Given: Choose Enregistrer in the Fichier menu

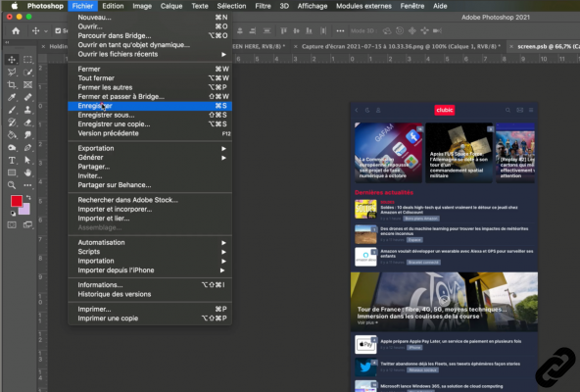Looking at the screenshot, I should 150,106.
